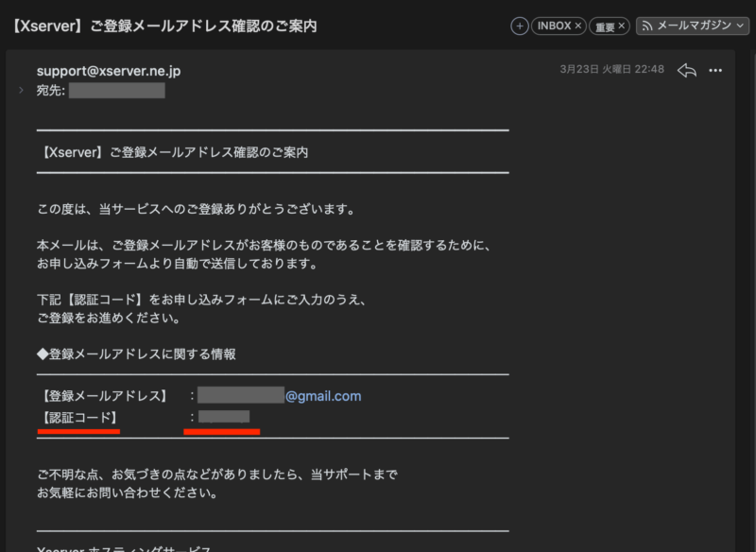756x552 pixels.
Task: Select the INBOX label
Action: pyautogui.click(x=554, y=26)
